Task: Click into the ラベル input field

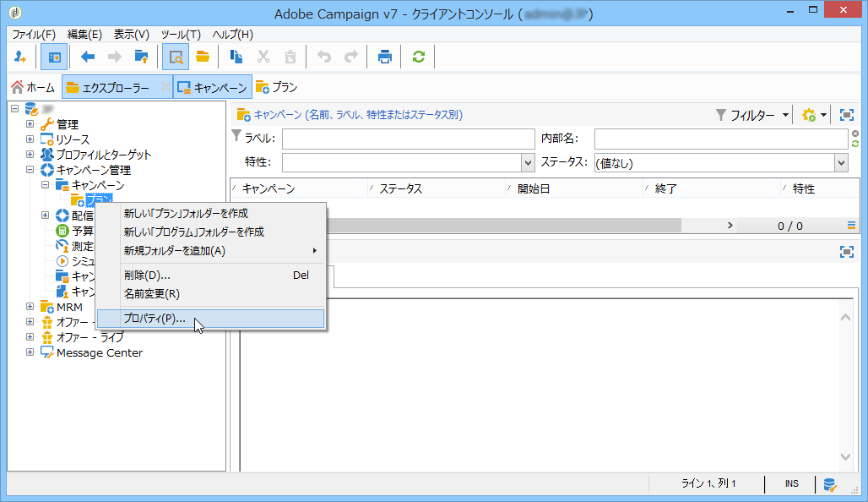Action: (x=409, y=139)
